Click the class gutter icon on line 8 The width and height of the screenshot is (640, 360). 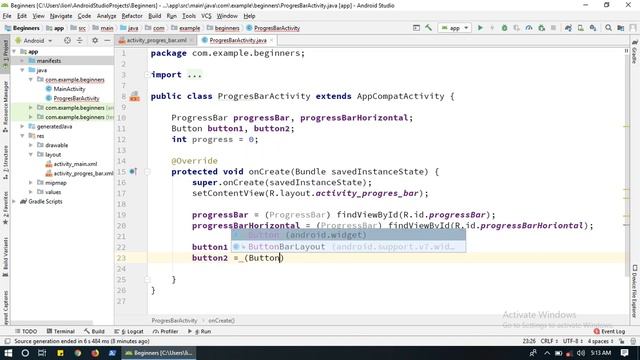(x=135, y=97)
